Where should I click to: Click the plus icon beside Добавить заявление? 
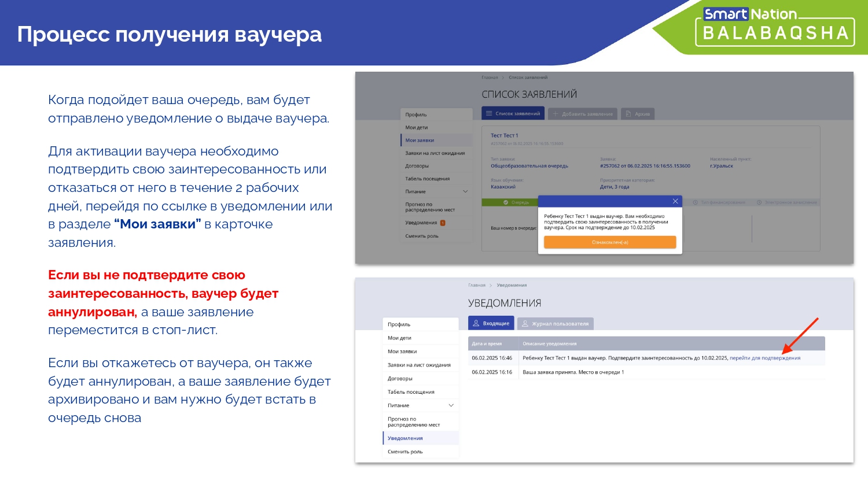click(x=556, y=114)
